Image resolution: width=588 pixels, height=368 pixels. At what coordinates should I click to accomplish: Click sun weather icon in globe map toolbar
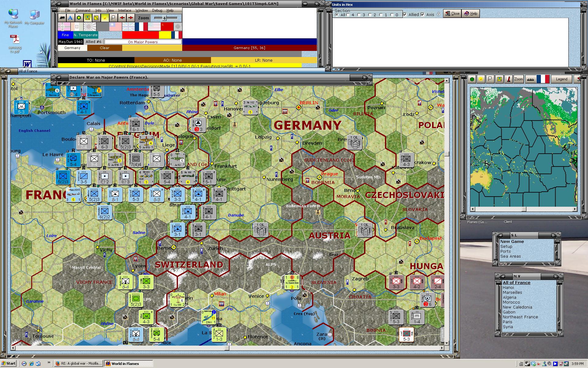(481, 79)
